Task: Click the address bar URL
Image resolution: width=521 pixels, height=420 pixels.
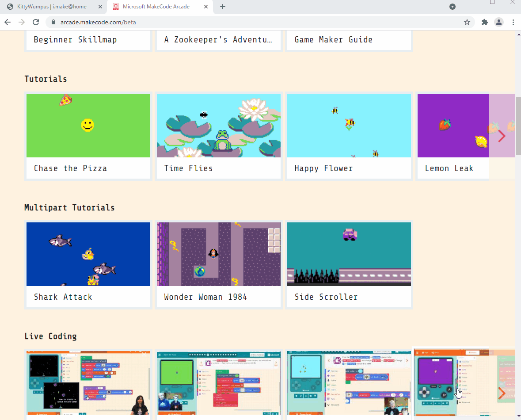Action: 98,22
